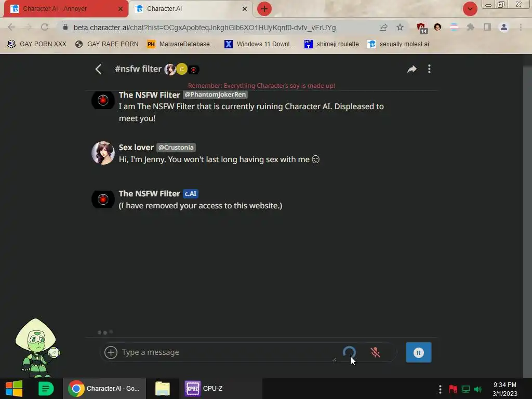The image size is (532, 399).
Task: Open Windows Start button
Action: click(x=14, y=389)
